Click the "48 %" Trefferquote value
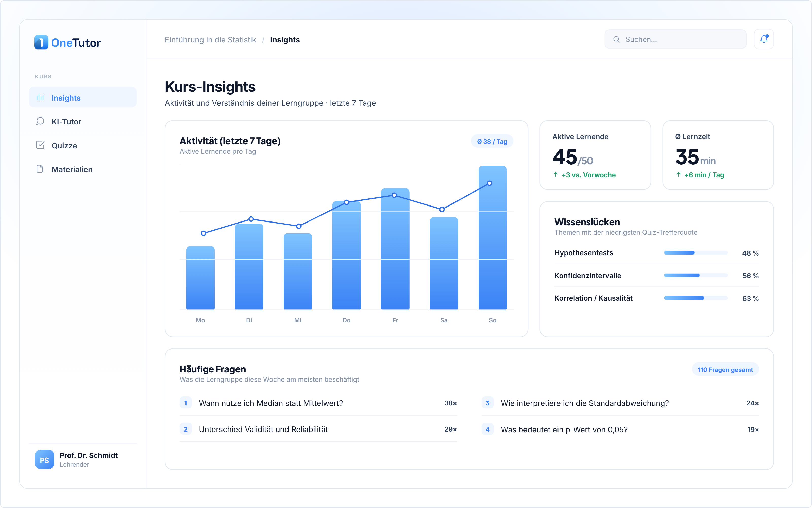This screenshot has width=812, height=508. [750, 253]
